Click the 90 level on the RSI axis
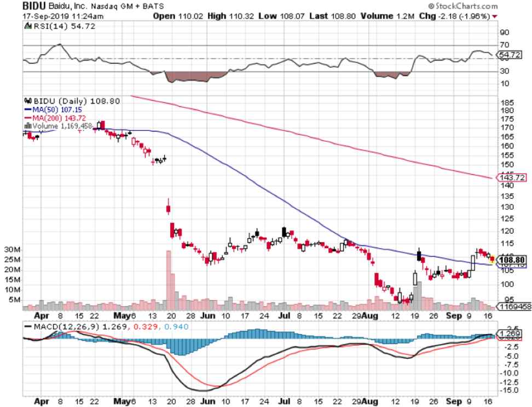532x407 pixels. (x=504, y=32)
